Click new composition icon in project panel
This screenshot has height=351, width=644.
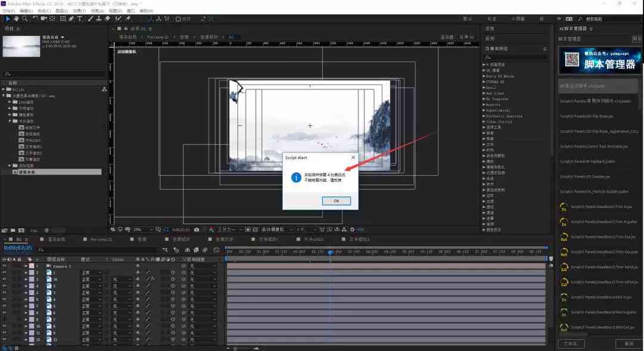pyautogui.click(x=21, y=230)
